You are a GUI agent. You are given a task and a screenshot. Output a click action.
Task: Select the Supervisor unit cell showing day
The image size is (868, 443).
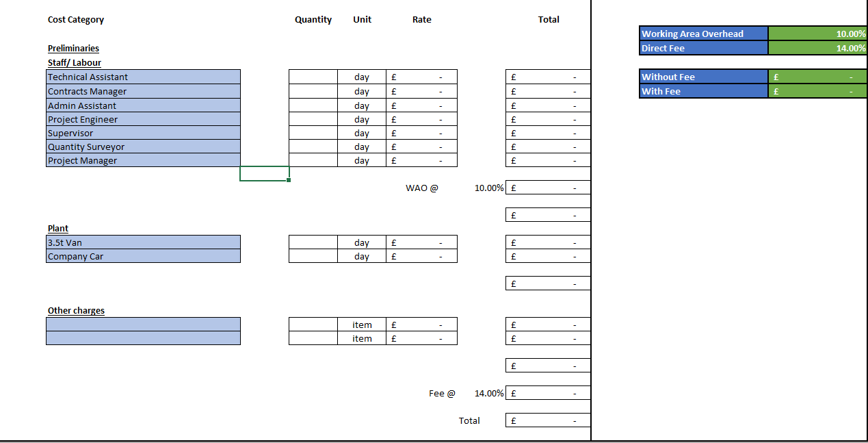[362, 133]
